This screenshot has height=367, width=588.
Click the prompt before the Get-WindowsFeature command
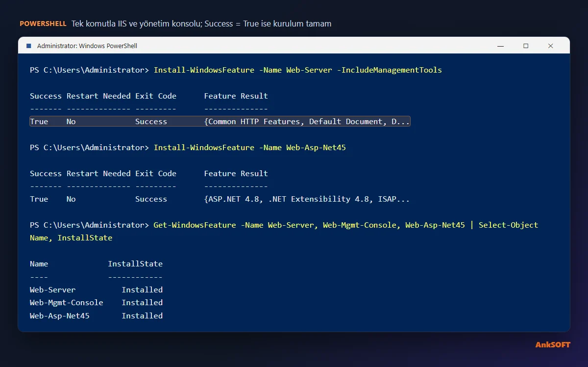tap(90, 225)
